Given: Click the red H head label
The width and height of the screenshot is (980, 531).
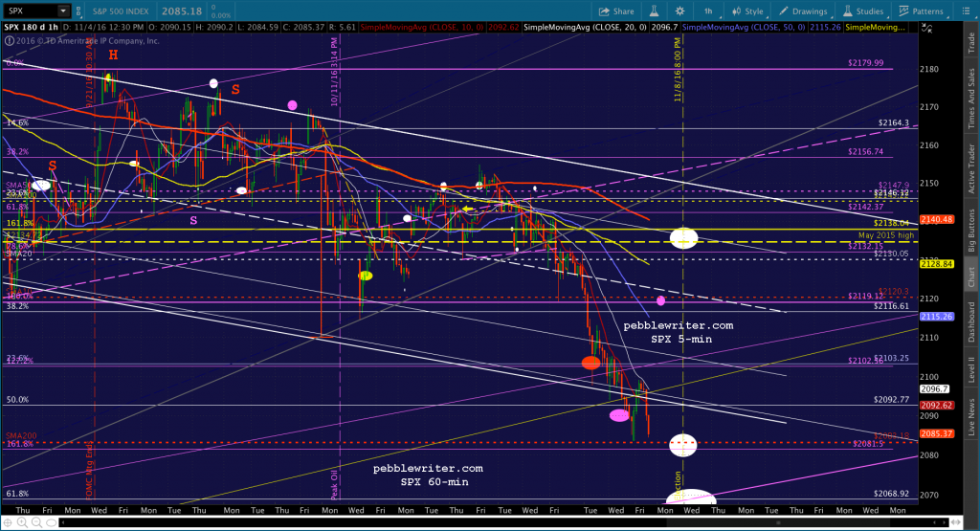Looking at the screenshot, I should point(113,55).
